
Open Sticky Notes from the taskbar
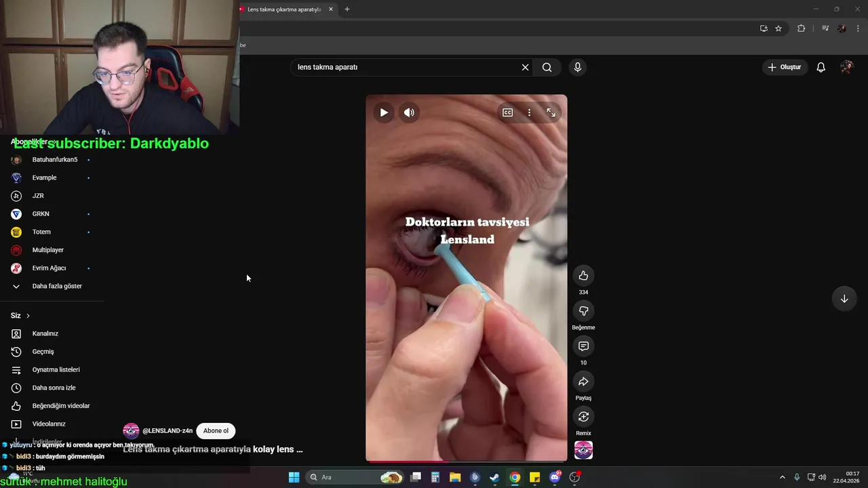534,477
